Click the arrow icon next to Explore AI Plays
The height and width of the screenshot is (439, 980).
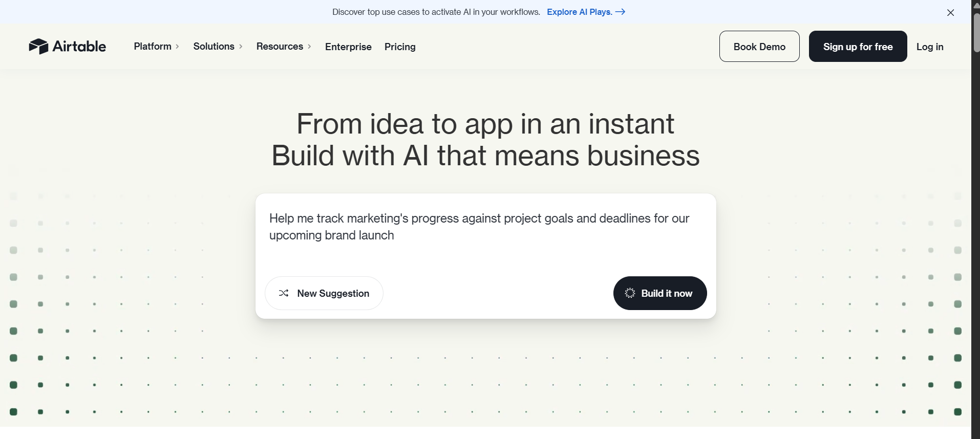pyautogui.click(x=621, y=11)
